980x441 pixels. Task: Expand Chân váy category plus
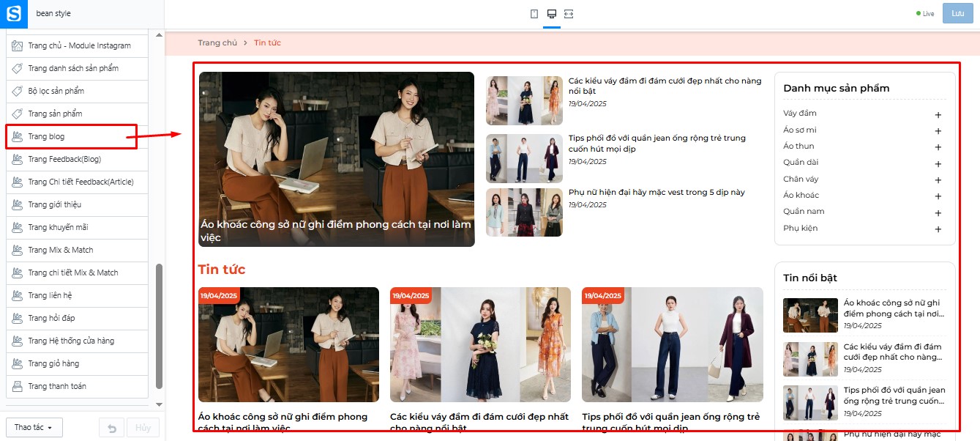click(938, 180)
